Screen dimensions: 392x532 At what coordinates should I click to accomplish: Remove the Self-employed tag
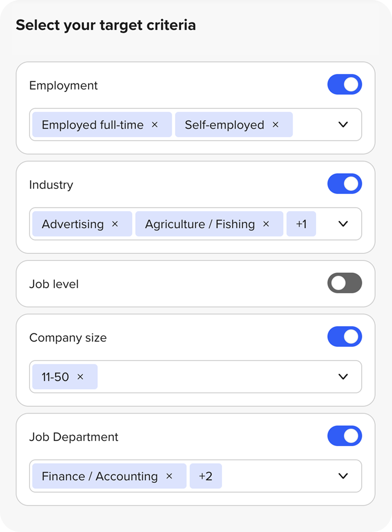click(275, 125)
